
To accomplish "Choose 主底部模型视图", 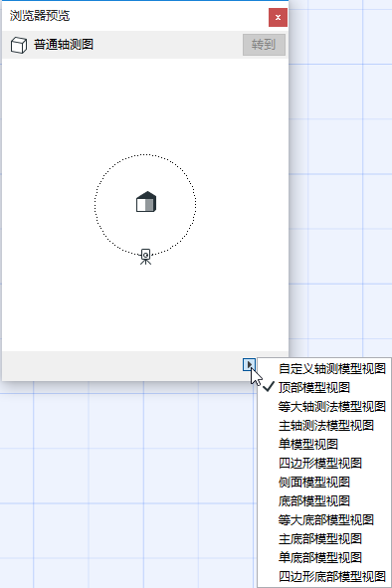I will (324, 538).
